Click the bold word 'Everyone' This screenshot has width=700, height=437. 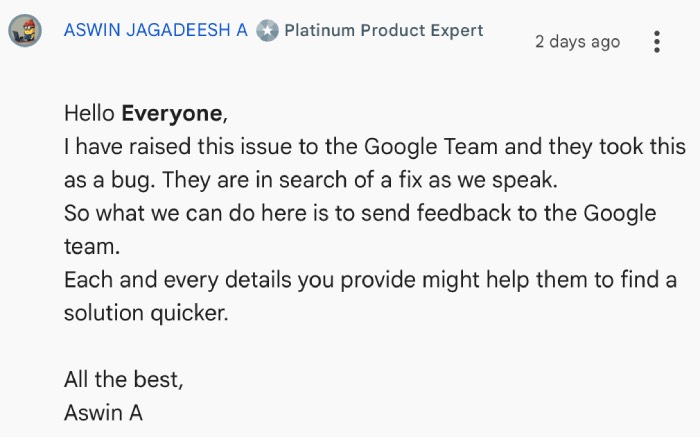click(x=172, y=114)
